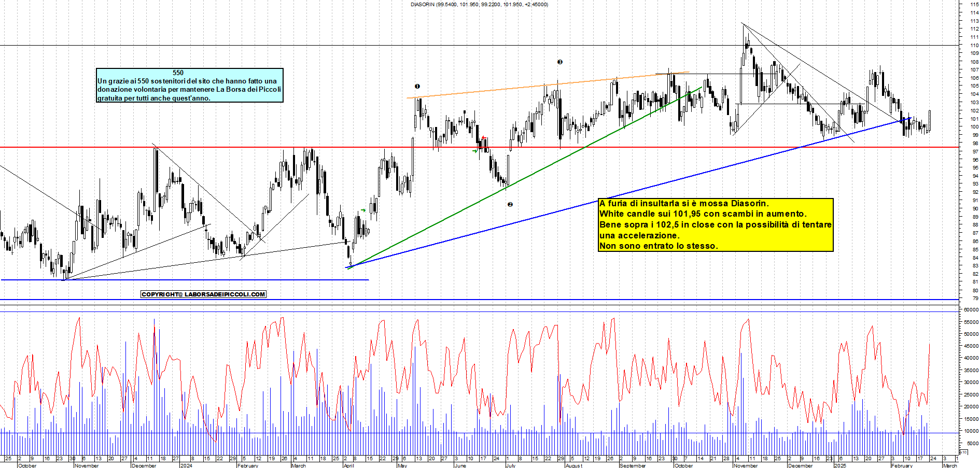Image resolution: width=980 pixels, height=468 pixels.
Task: Select wave marker number 3
Action: click(560, 62)
